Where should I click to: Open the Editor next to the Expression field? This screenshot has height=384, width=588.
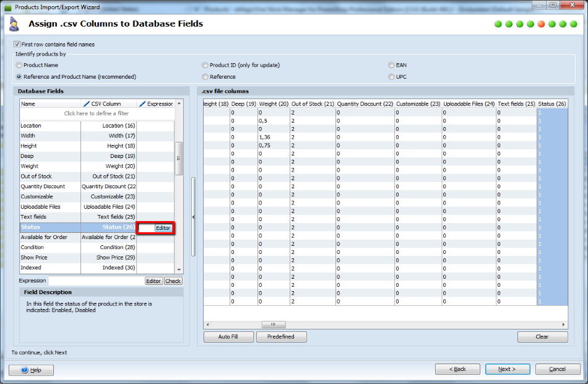pyautogui.click(x=153, y=281)
